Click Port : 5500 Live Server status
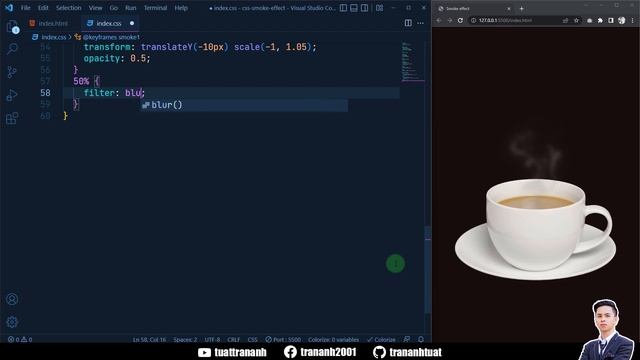 pos(283,340)
